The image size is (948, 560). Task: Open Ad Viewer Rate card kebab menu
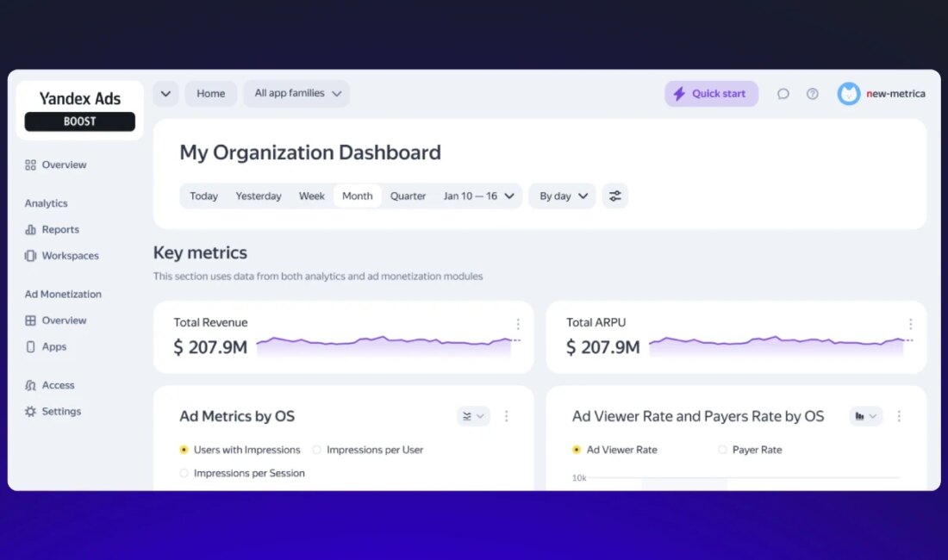tap(899, 416)
